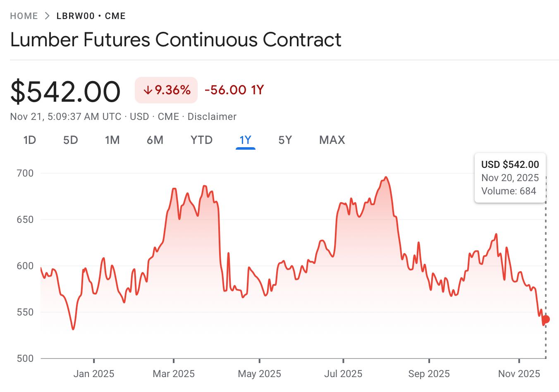Click the large $542.00 price
Screen dimensions: 559x392
pyautogui.click(x=65, y=91)
